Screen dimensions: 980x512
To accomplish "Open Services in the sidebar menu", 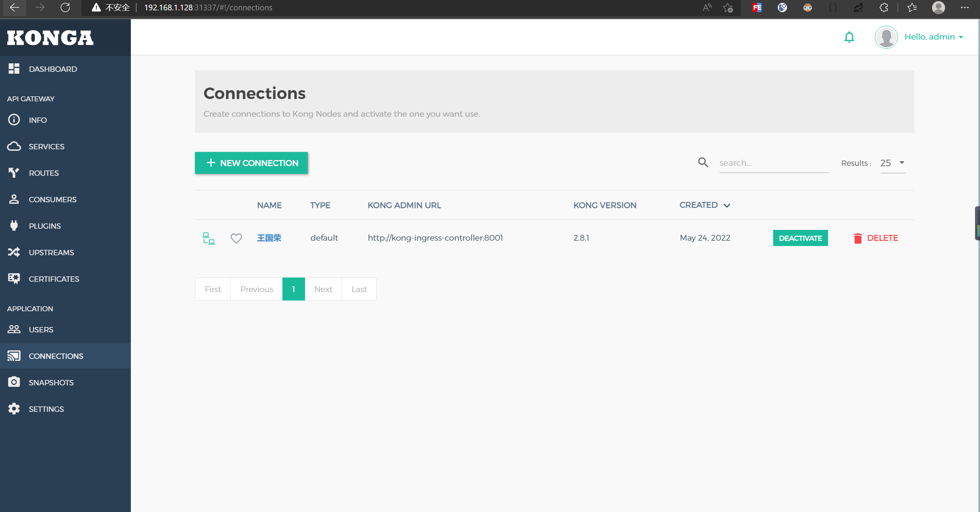I will click(x=46, y=146).
